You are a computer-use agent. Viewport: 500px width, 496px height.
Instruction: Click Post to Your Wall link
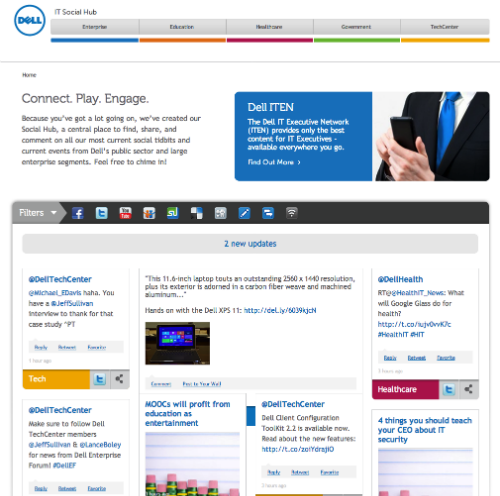point(202,384)
